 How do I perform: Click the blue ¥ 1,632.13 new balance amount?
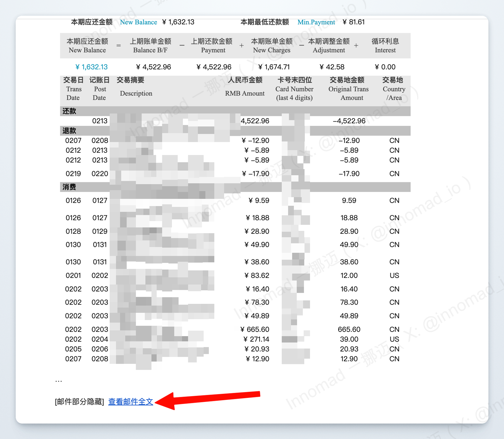[91, 67]
